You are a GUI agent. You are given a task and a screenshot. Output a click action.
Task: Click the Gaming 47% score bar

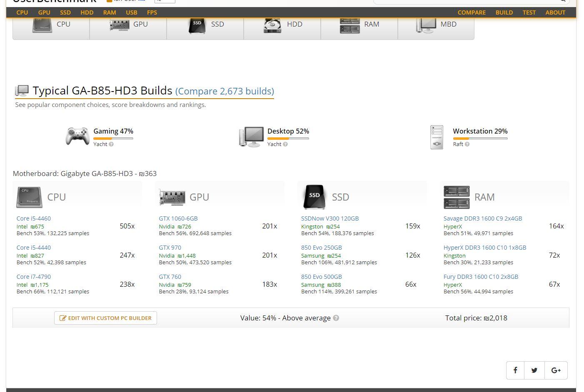tap(113, 139)
